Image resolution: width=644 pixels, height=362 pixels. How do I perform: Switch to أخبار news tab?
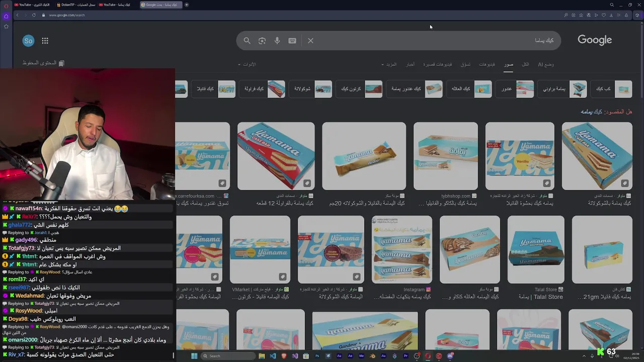pyautogui.click(x=411, y=64)
